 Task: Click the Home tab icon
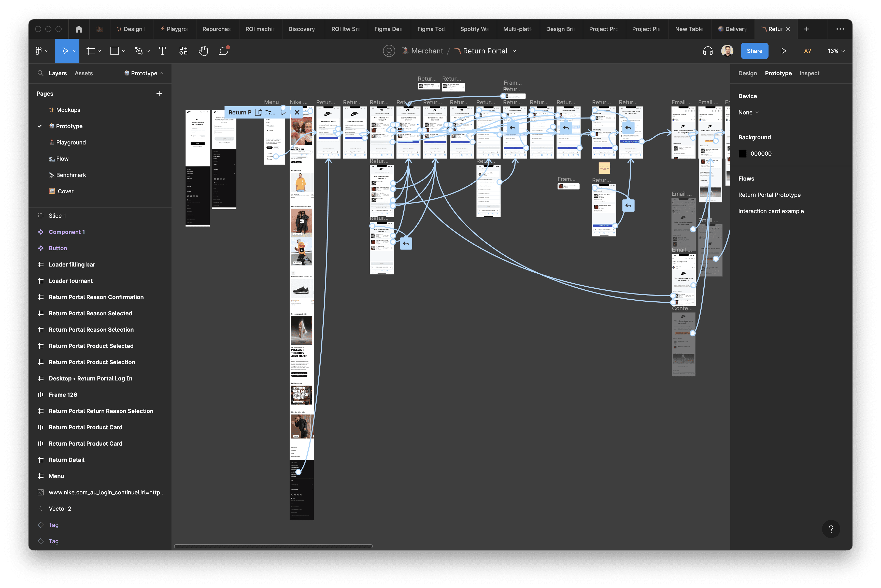click(x=79, y=29)
